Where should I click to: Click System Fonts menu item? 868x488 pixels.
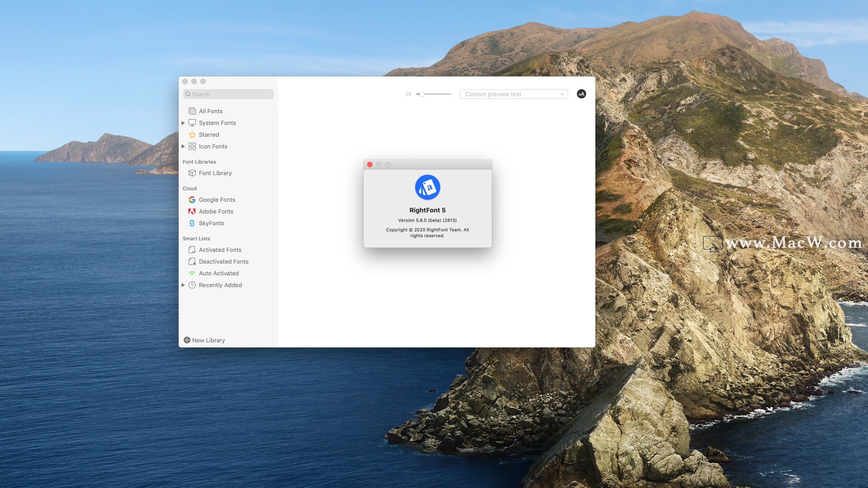pos(217,123)
